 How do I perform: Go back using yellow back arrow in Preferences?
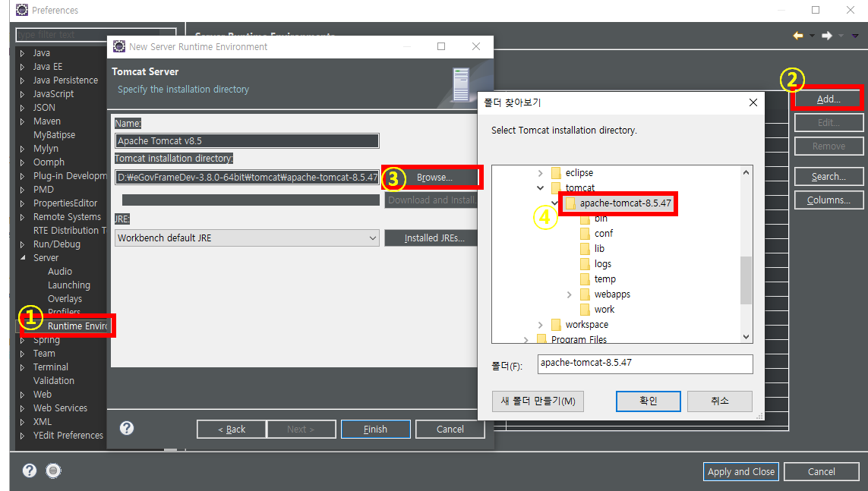[797, 36]
